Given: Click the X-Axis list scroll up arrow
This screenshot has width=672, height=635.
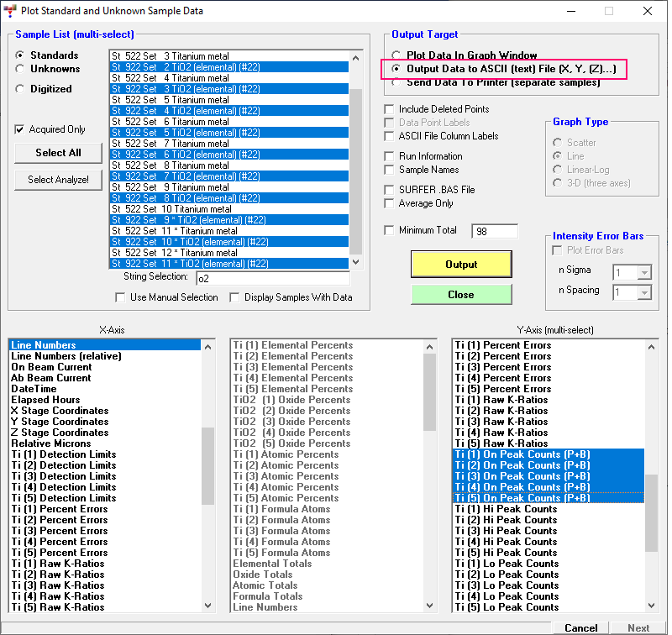Looking at the screenshot, I should point(208,345).
